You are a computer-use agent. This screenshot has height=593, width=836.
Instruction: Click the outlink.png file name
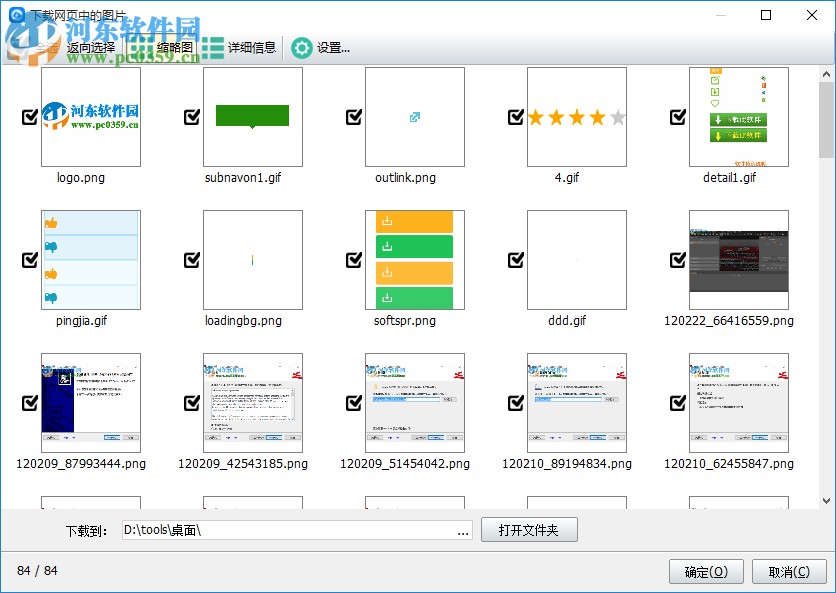click(x=405, y=178)
